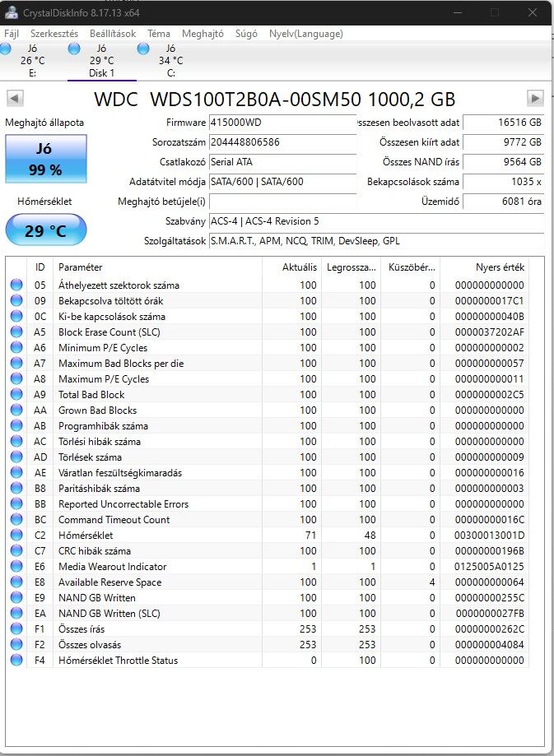Select the E9 NAND GB Written parameter
Screen dimensions: 554x756
tap(97, 598)
